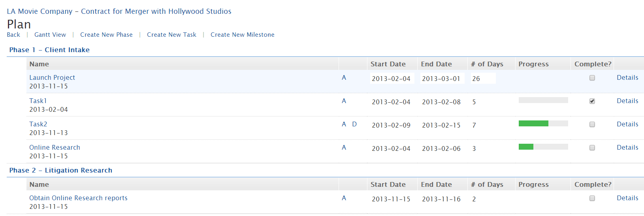
Task: Click Task2's green progress bar
Action: click(x=533, y=124)
